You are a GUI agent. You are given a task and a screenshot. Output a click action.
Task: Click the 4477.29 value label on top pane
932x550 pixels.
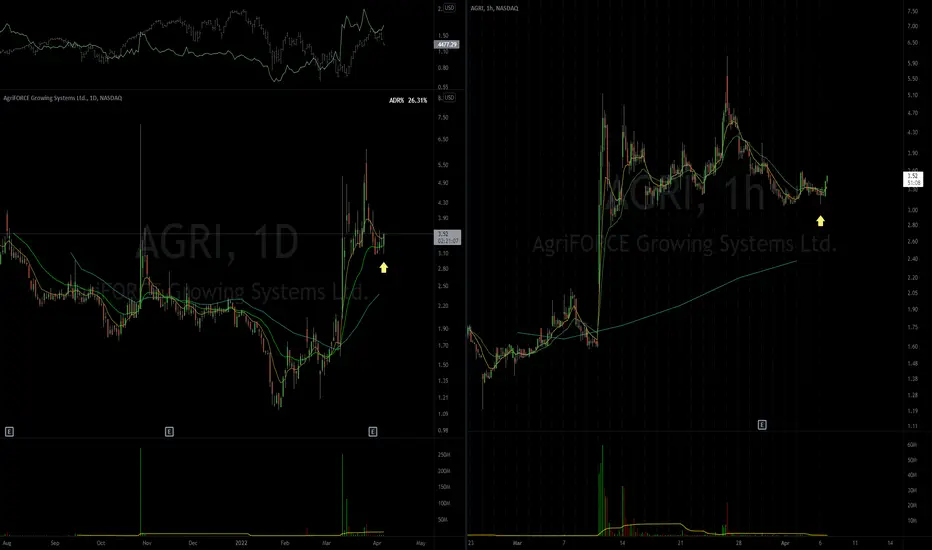[447, 45]
